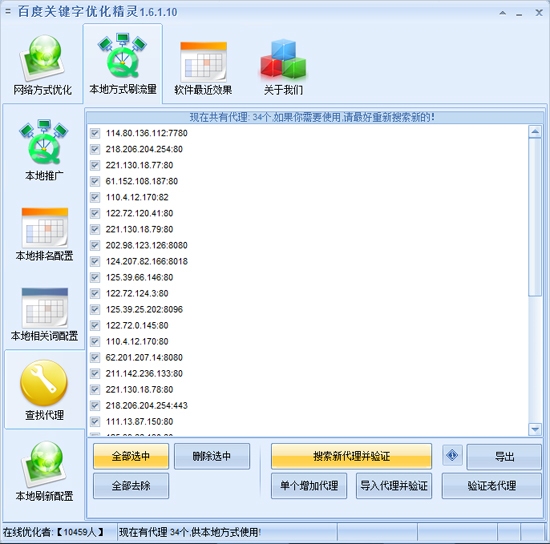Toggle checkbox for 221.130.18.77:80
This screenshot has width=550, height=544.
[x=95, y=165]
